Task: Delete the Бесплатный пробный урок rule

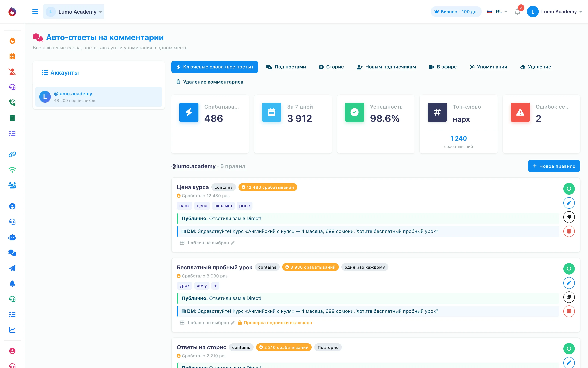Action: 569,311
